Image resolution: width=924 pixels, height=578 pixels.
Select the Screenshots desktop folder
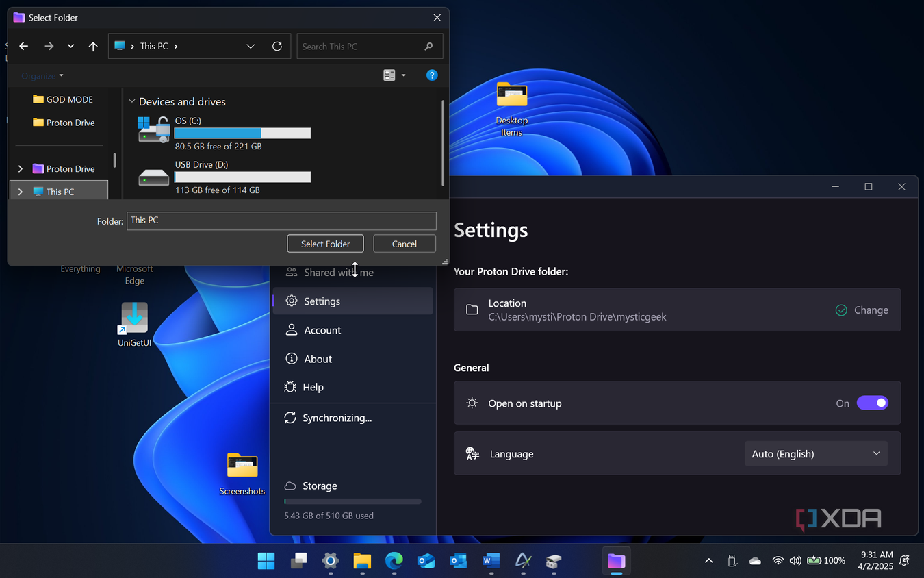point(242,474)
